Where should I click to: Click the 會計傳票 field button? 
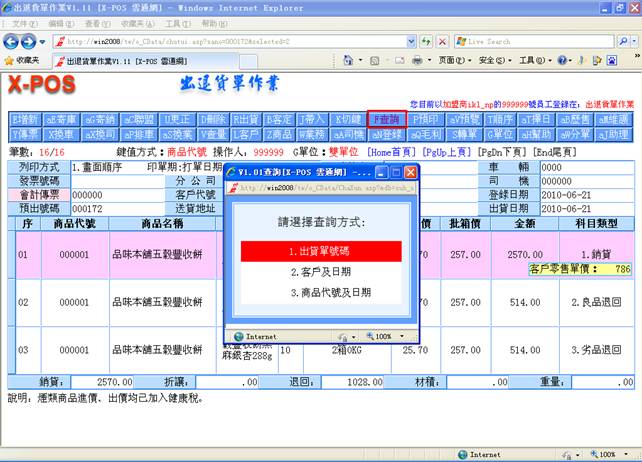point(38,194)
